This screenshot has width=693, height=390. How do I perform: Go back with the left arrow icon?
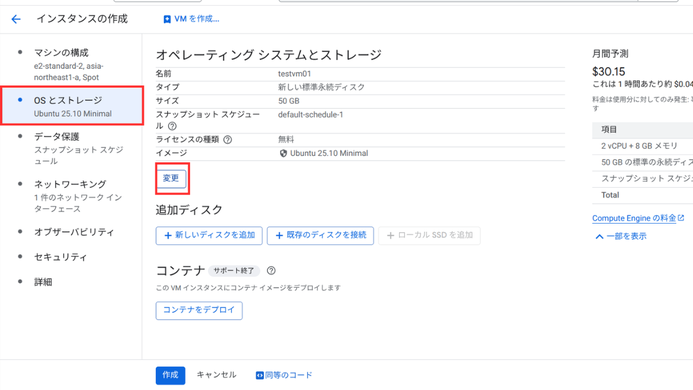16,19
